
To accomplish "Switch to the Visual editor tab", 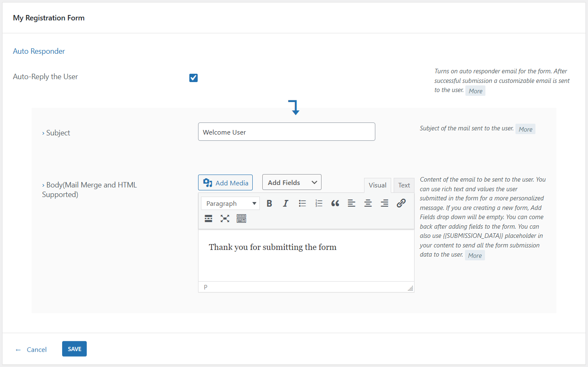I will pos(377,185).
